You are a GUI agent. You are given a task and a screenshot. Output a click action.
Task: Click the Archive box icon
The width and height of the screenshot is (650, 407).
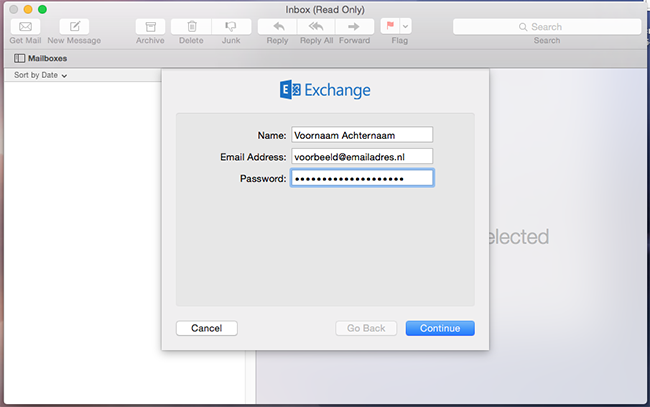150,27
